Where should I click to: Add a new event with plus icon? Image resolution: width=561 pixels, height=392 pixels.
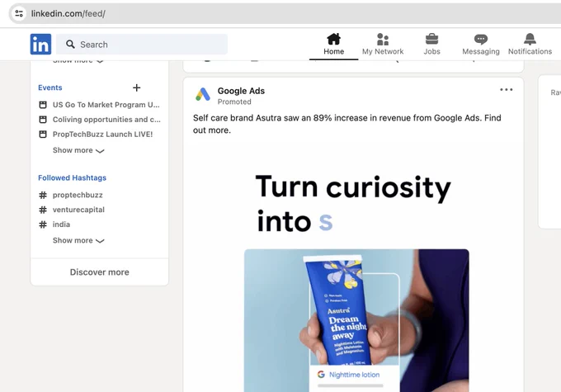coord(136,87)
